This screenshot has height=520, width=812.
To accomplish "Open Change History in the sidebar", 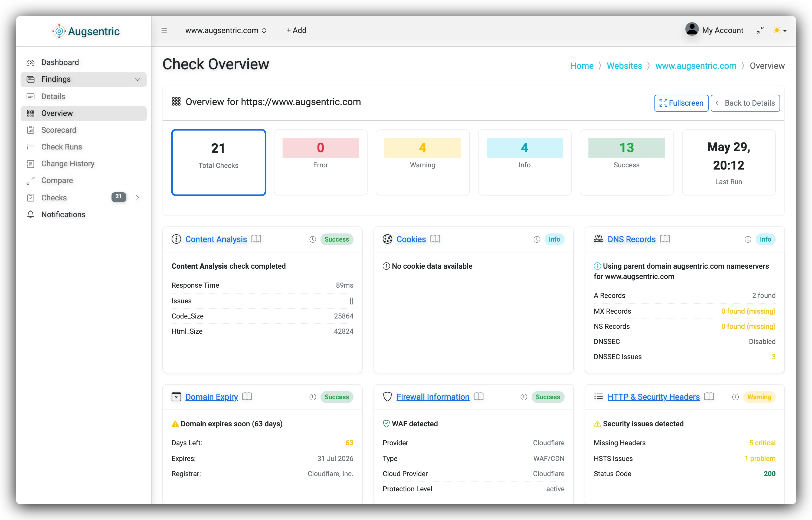I will 83,164.
